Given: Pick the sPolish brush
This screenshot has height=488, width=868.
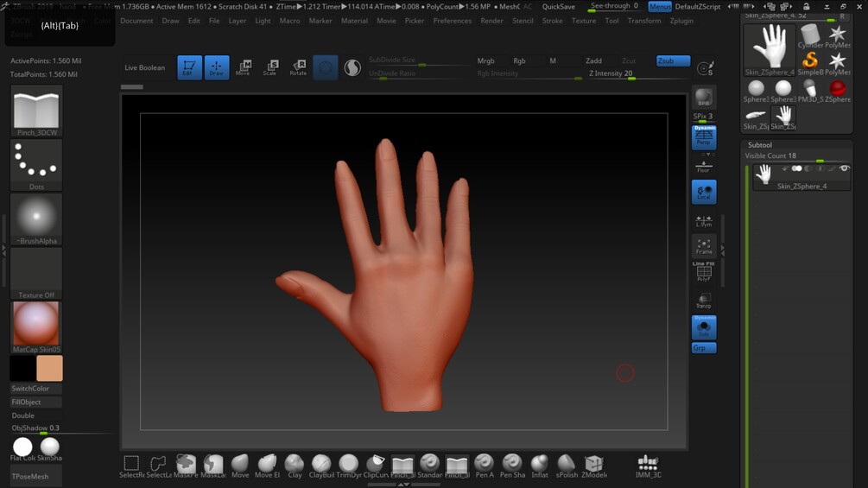Looking at the screenshot, I should tap(567, 466).
